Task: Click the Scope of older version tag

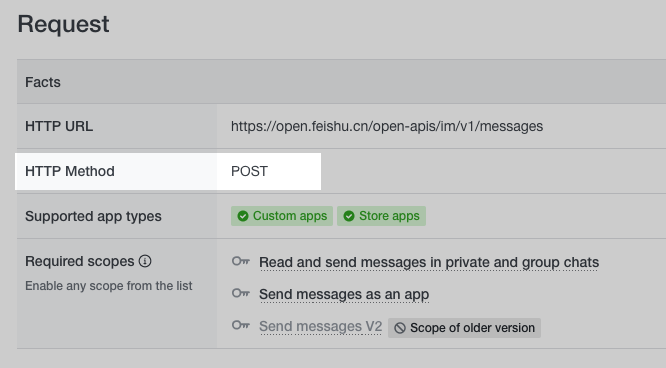Action: 464,328
